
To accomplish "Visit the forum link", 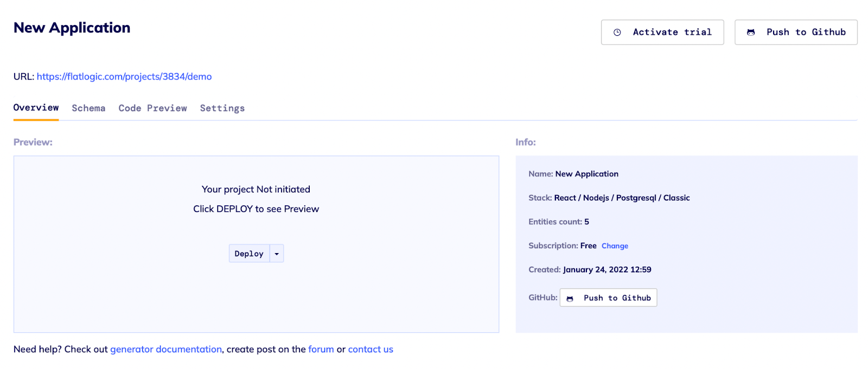I will [321, 349].
